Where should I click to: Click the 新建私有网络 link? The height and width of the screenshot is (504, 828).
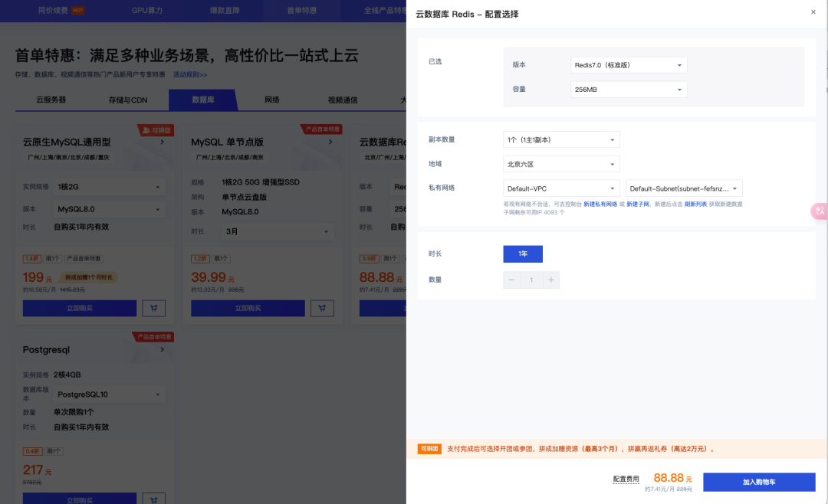[x=600, y=205]
